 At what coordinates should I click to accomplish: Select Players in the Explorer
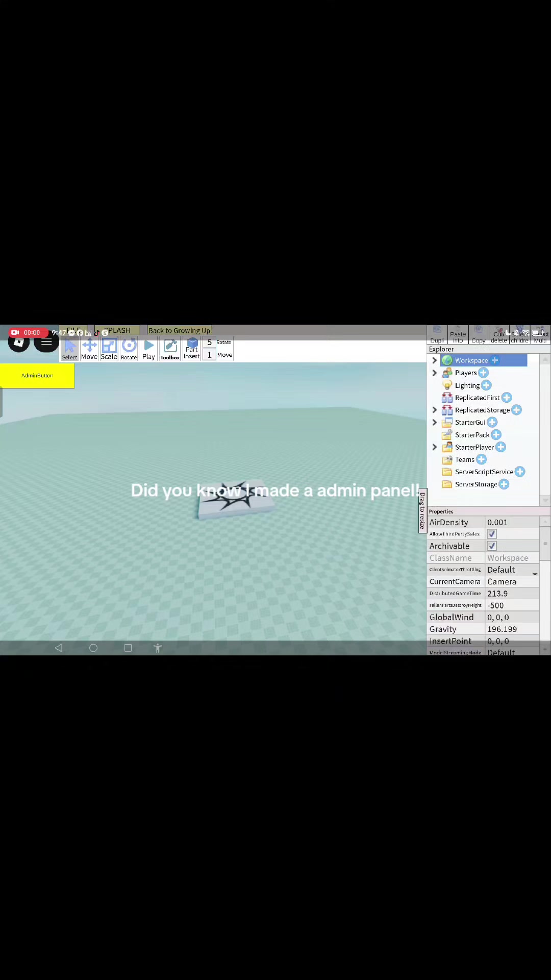(x=466, y=373)
